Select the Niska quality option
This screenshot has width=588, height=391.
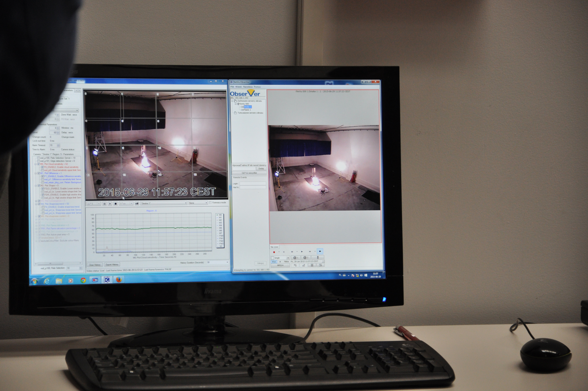click(x=286, y=261)
